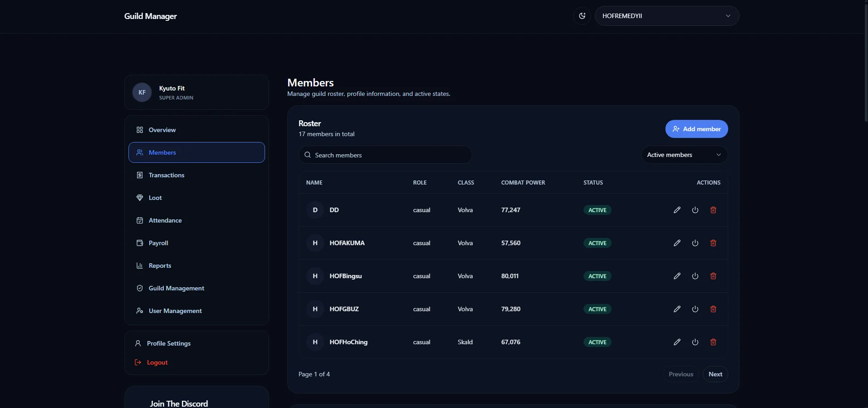Image resolution: width=868 pixels, height=408 pixels.
Task: Click the KF user avatar
Action: [142, 92]
